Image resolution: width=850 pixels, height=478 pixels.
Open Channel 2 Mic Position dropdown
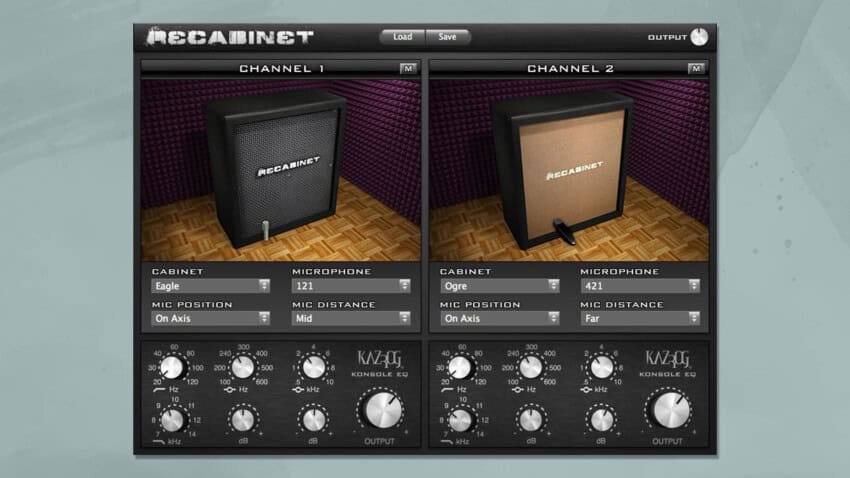pos(498,318)
